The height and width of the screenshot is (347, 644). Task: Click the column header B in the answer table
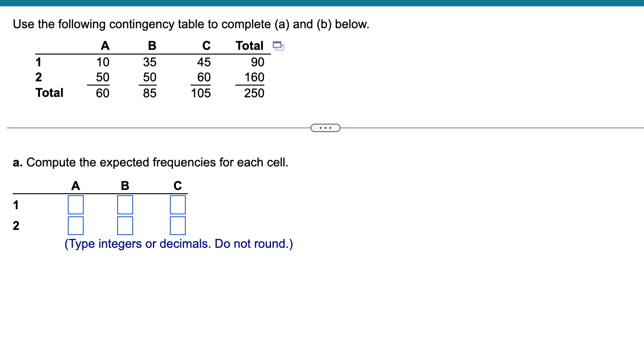point(125,185)
